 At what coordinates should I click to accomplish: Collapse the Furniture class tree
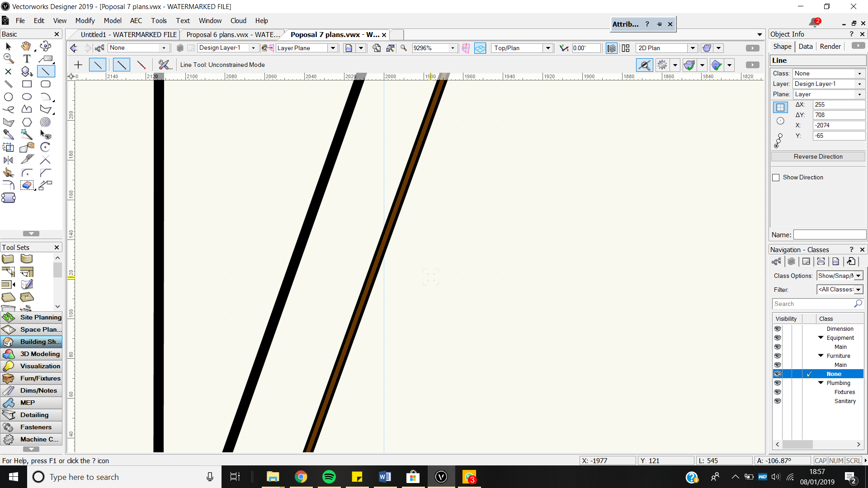pos(821,356)
